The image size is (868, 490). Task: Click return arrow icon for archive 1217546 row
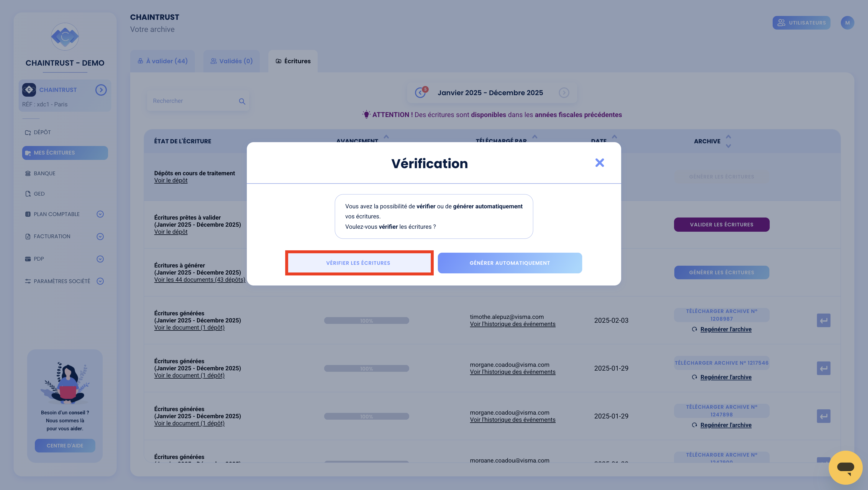click(823, 368)
